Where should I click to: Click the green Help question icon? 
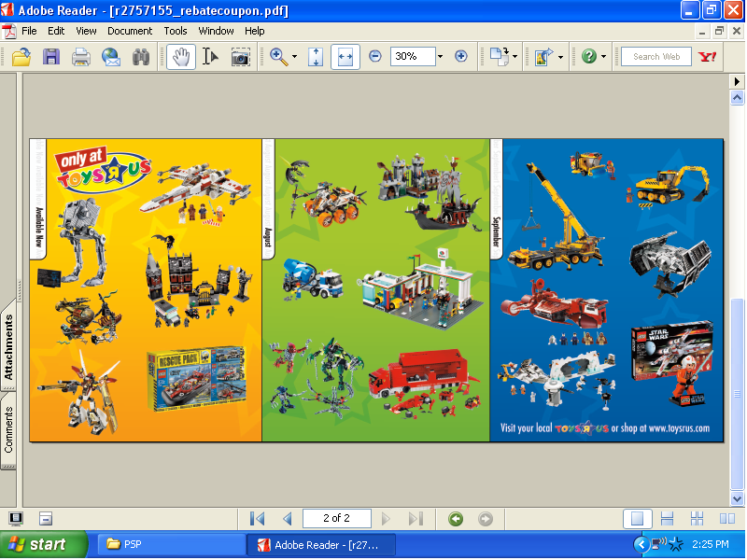pos(589,56)
